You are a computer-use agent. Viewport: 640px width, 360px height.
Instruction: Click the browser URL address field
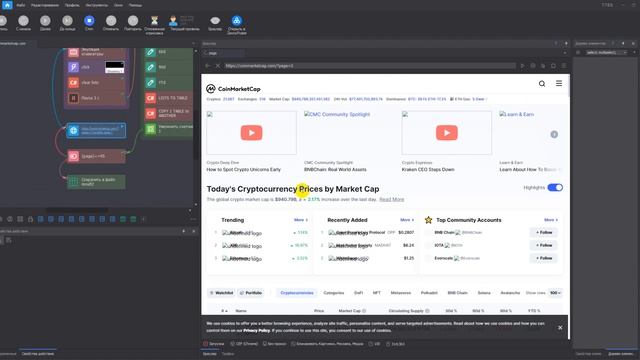pyautogui.click(x=370, y=66)
